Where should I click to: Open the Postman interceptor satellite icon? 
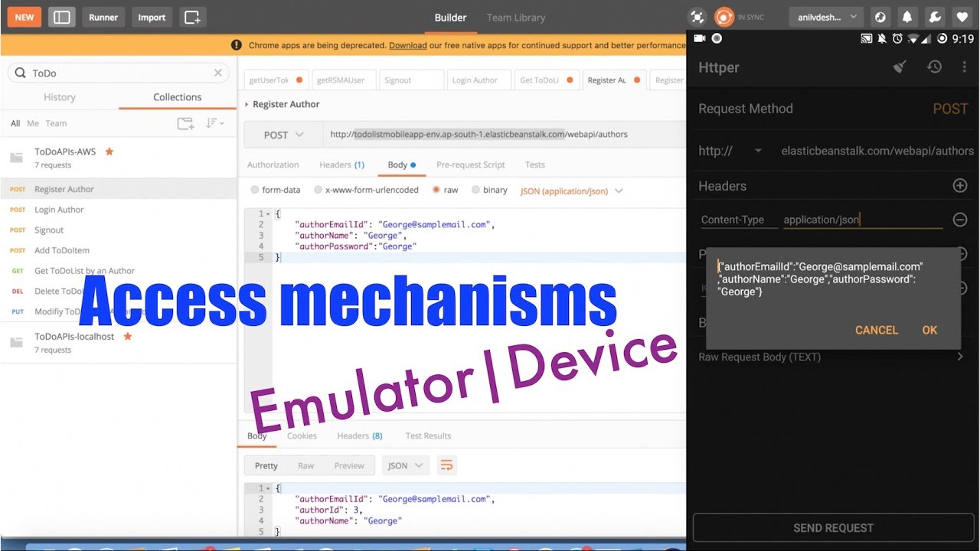click(697, 17)
